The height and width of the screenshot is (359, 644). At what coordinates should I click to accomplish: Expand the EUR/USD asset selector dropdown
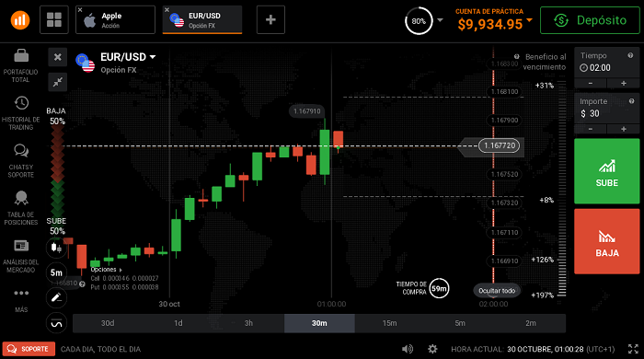[153, 57]
